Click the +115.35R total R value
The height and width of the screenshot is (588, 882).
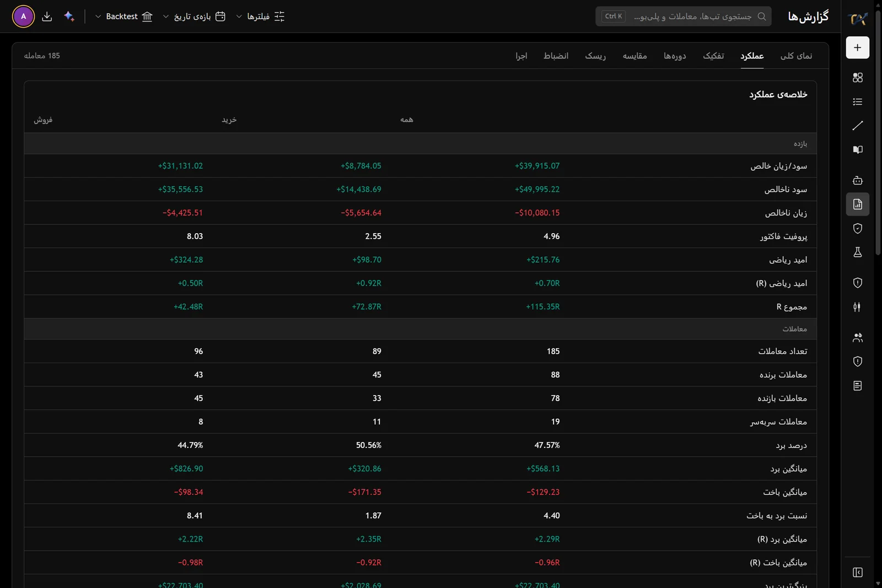(x=542, y=307)
